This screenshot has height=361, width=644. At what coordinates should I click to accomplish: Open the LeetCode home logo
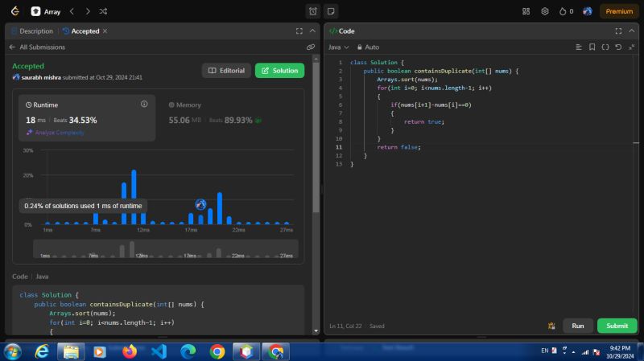(15, 11)
